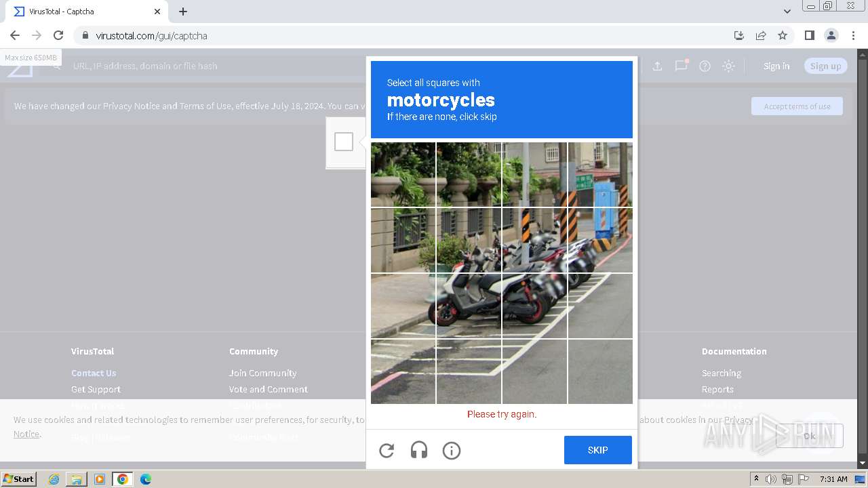868x488 pixels.
Task: Click the Sign in link
Action: (776, 66)
